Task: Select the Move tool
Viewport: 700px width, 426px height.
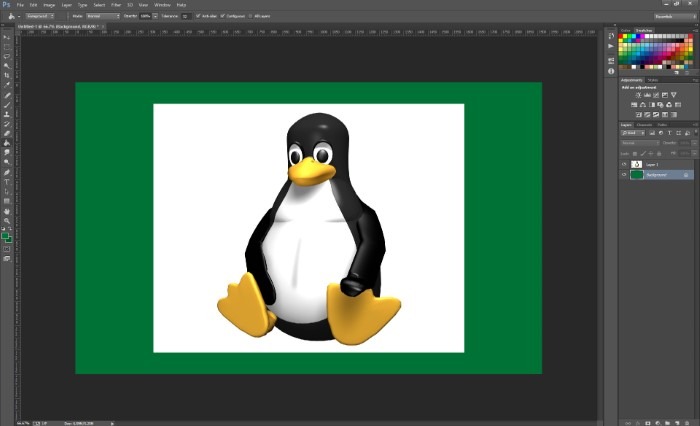Action: (7, 37)
